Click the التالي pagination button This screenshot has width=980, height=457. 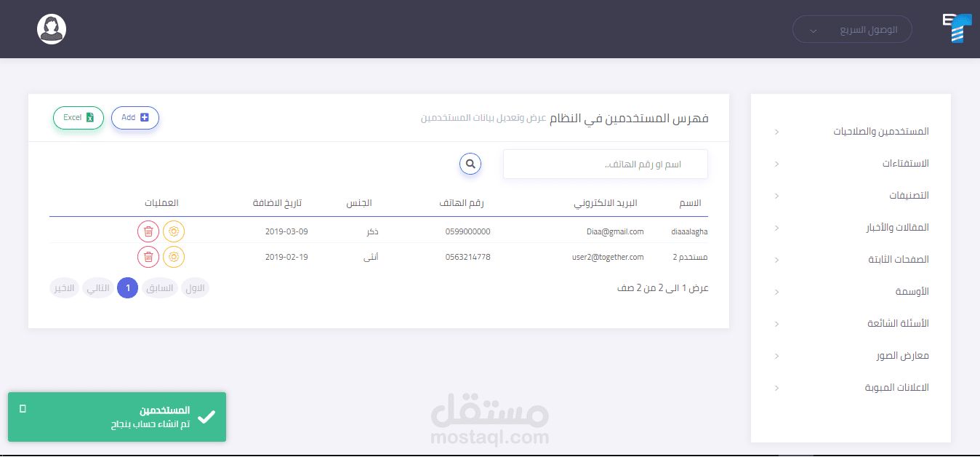pyautogui.click(x=97, y=287)
